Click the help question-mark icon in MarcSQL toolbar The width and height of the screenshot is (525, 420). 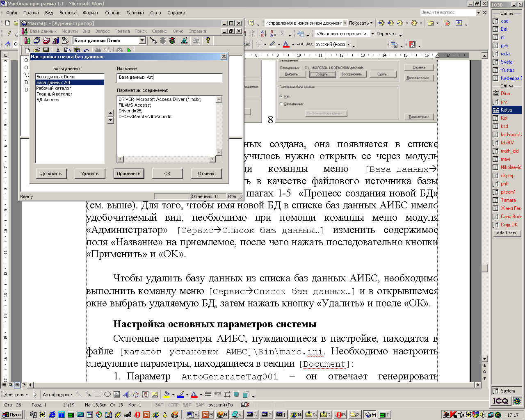pyautogui.click(x=208, y=40)
